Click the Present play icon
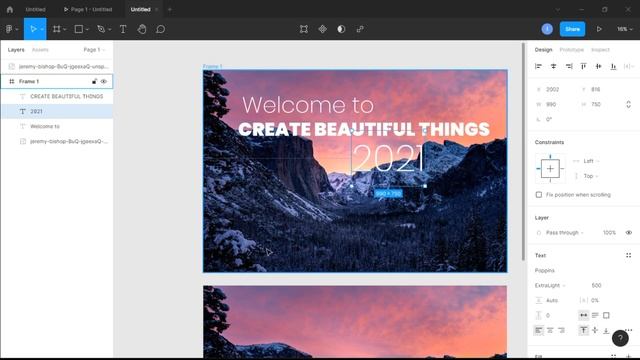The height and width of the screenshot is (360, 640). click(x=599, y=29)
